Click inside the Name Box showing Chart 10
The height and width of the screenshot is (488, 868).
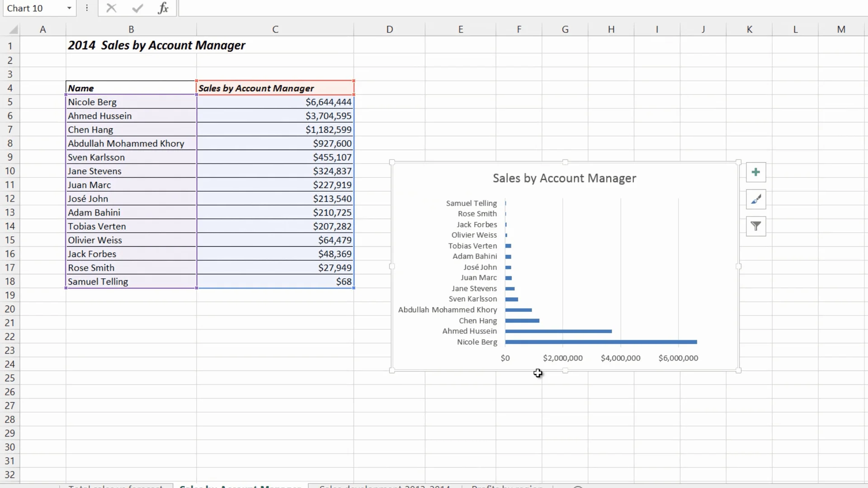click(33, 8)
